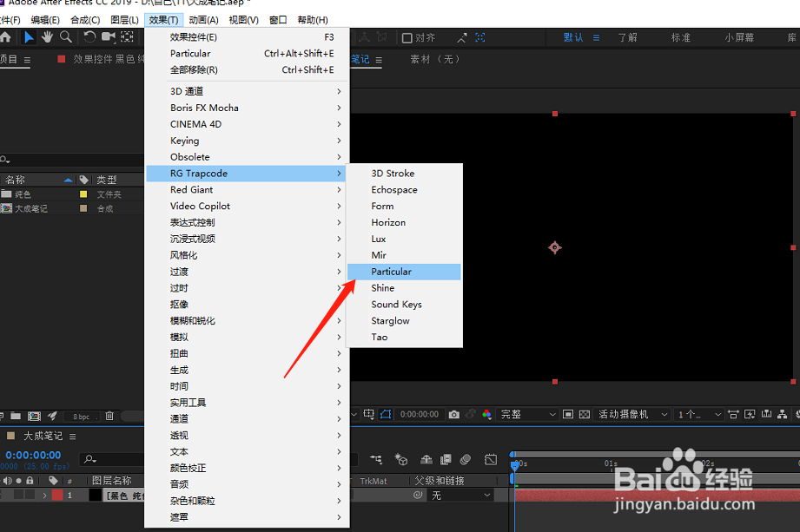This screenshot has width=800, height=532.
Task: Click the mask and shape path visibility icon
Action: [386, 414]
